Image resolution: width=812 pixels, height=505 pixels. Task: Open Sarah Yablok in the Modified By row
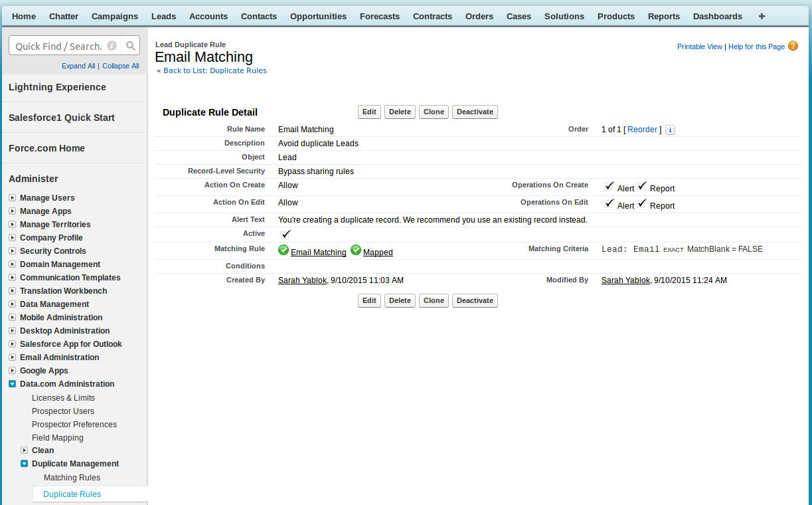(x=625, y=280)
